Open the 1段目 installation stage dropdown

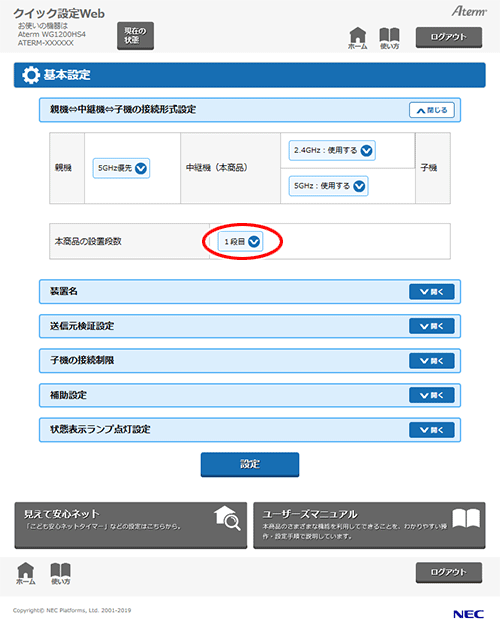tap(241, 241)
